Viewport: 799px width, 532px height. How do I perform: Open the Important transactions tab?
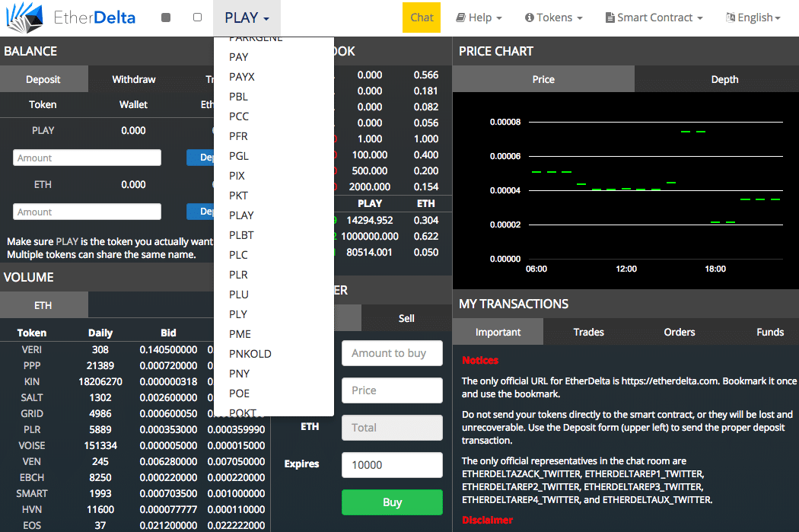pyautogui.click(x=498, y=332)
